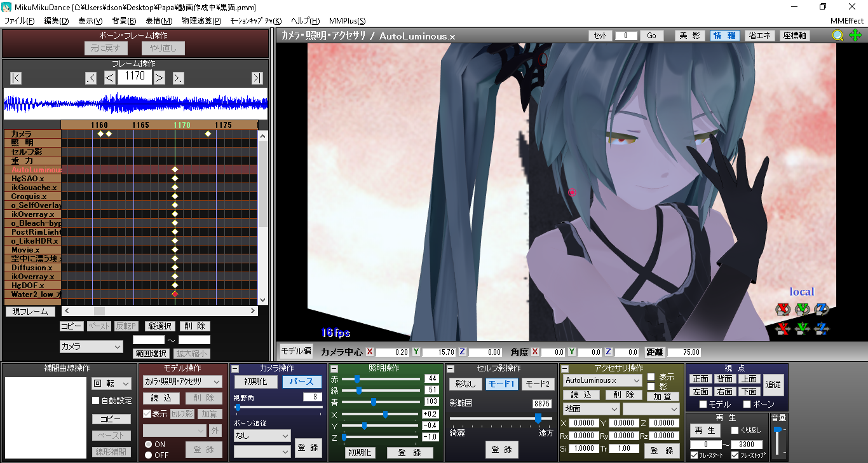Open the MMEffect menu
Image resolution: width=868 pixels, height=463 pixels.
coord(846,21)
